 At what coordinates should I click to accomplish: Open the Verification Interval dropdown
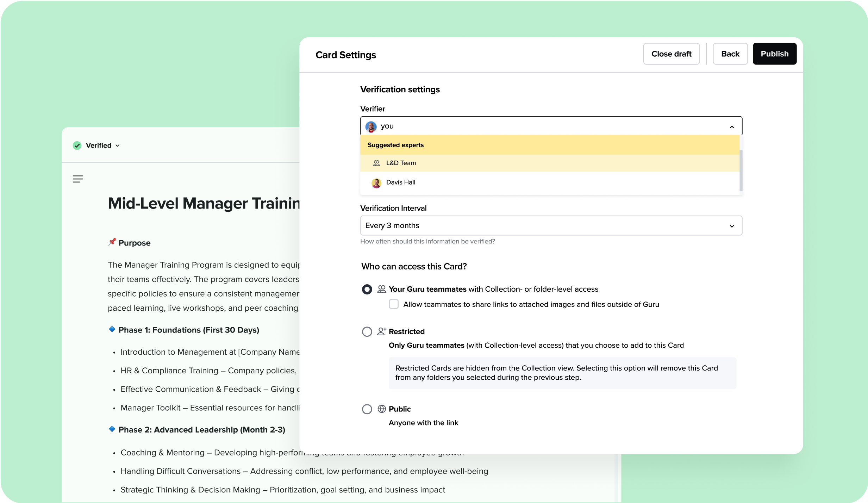click(551, 226)
